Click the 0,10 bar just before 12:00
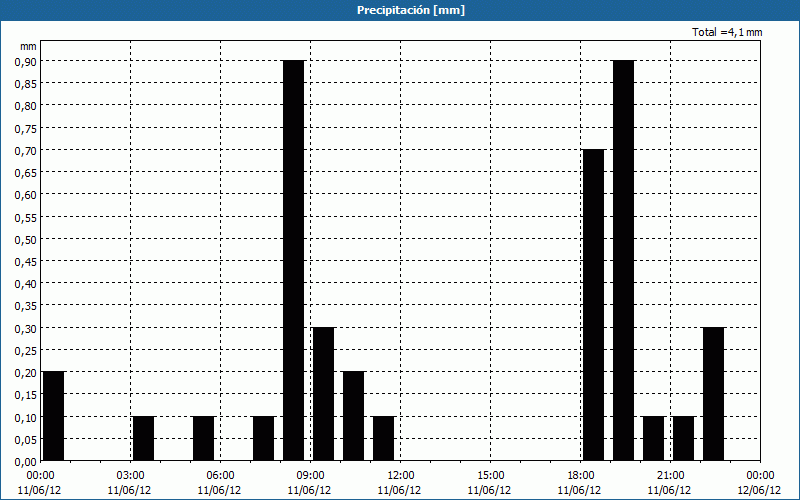800x500 pixels. click(383, 438)
